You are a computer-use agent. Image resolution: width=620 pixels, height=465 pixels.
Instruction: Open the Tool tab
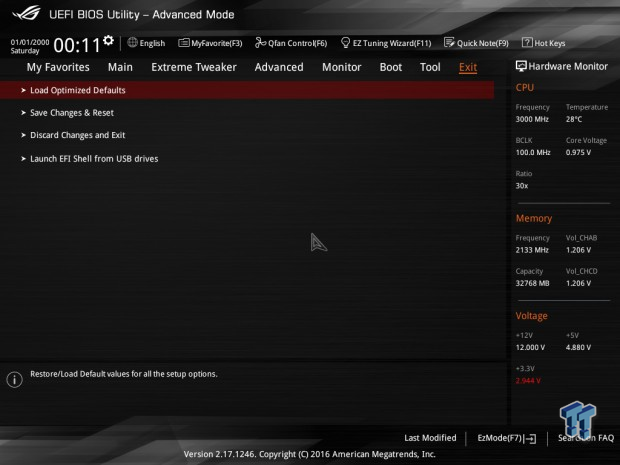[430, 67]
